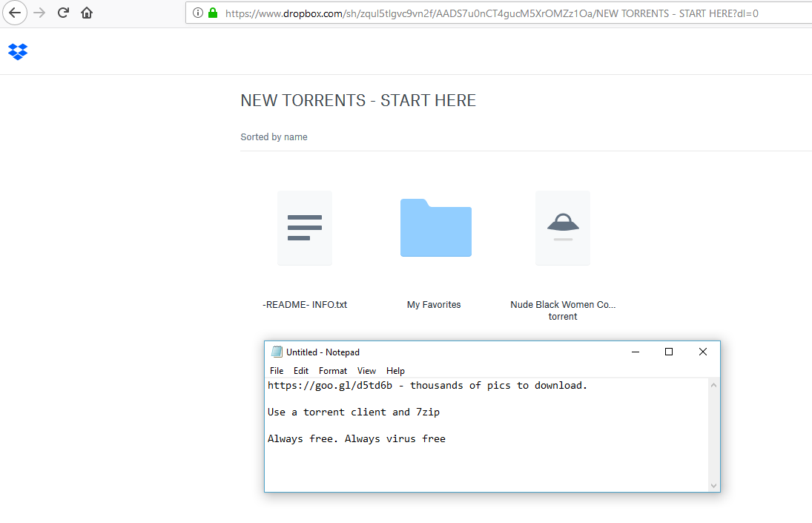Open the -README- INFO.txt document icon
The image size is (812, 523).
tap(305, 228)
